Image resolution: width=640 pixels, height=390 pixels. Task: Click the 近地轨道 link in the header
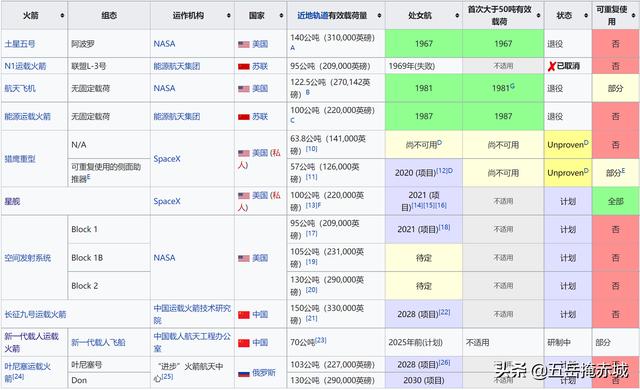point(313,16)
